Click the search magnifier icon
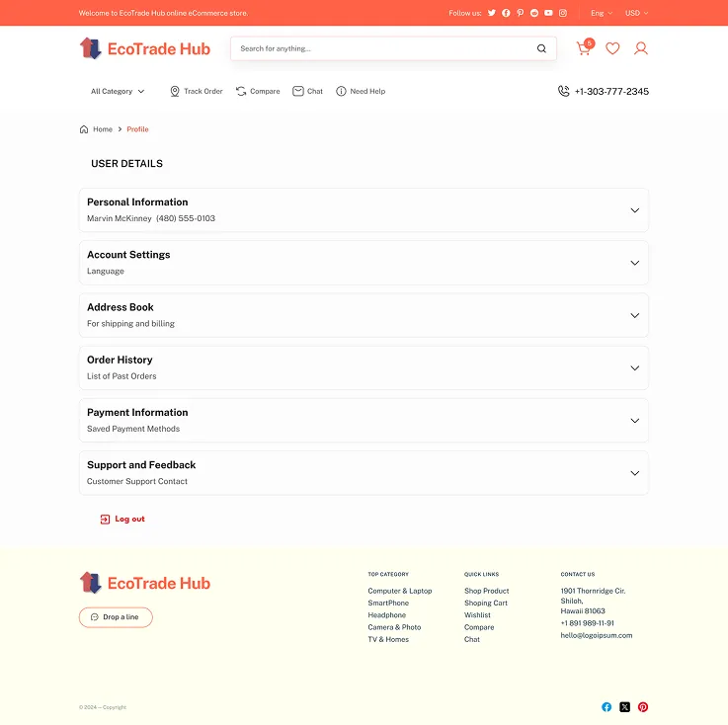728x725 pixels. (x=541, y=48)
